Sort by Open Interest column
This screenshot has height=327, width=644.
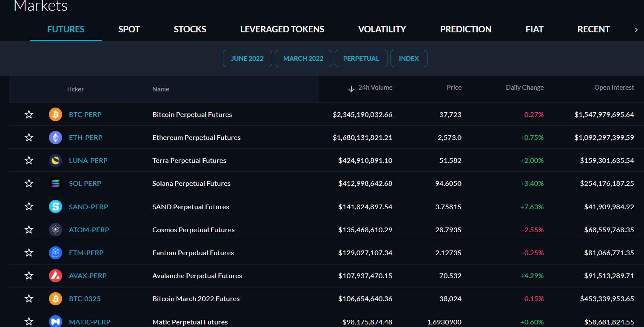(614, 88)
